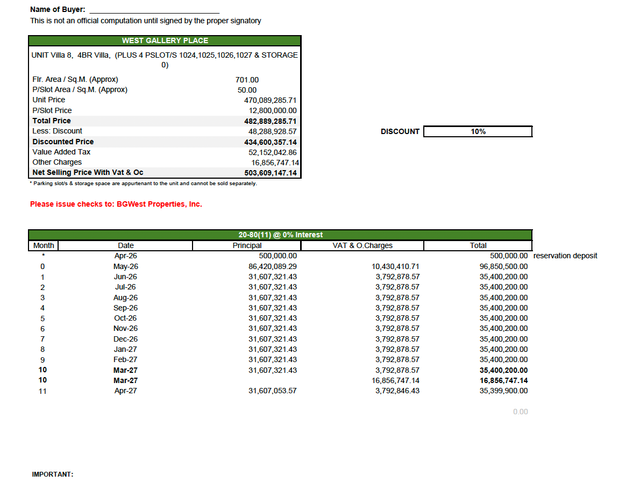Click the VAT & O.Charges column header

tap(362, 245)
